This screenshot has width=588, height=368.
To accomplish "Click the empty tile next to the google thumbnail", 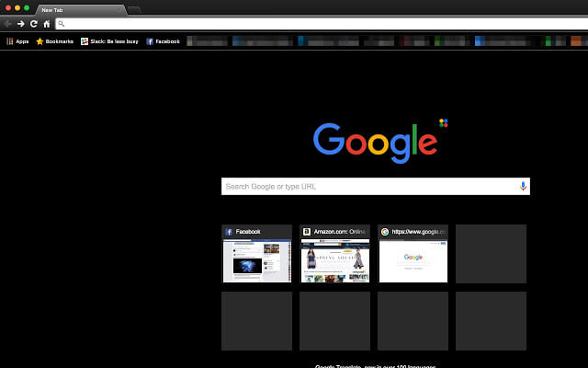I will tap(491, 254).
